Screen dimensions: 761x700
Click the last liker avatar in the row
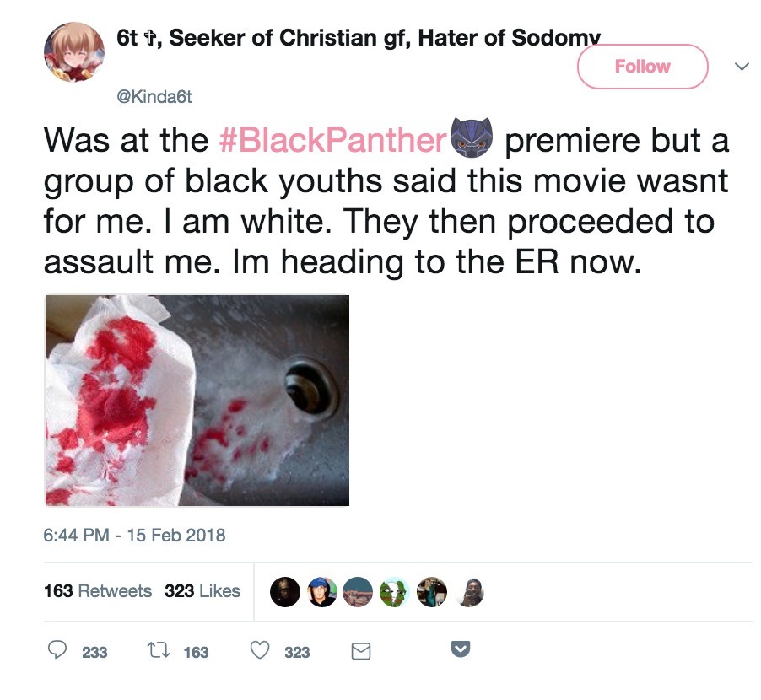coord(469,592)
